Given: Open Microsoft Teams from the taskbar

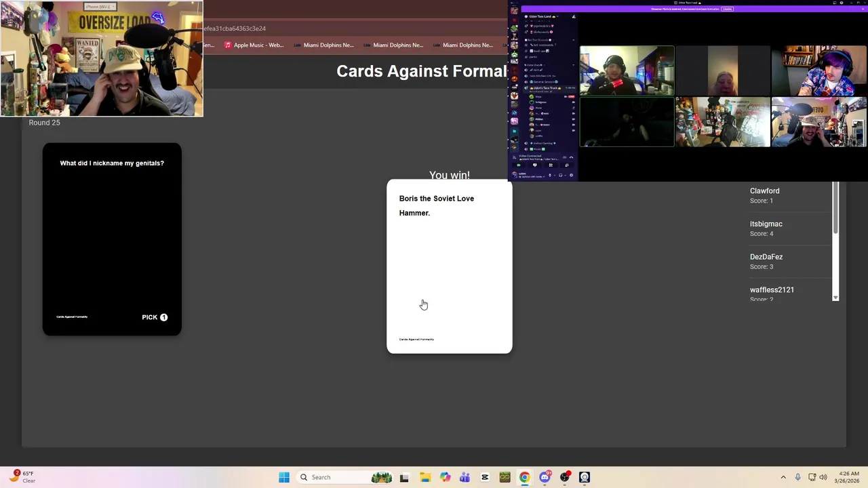Looking at the screenshot, I should 465,477.
